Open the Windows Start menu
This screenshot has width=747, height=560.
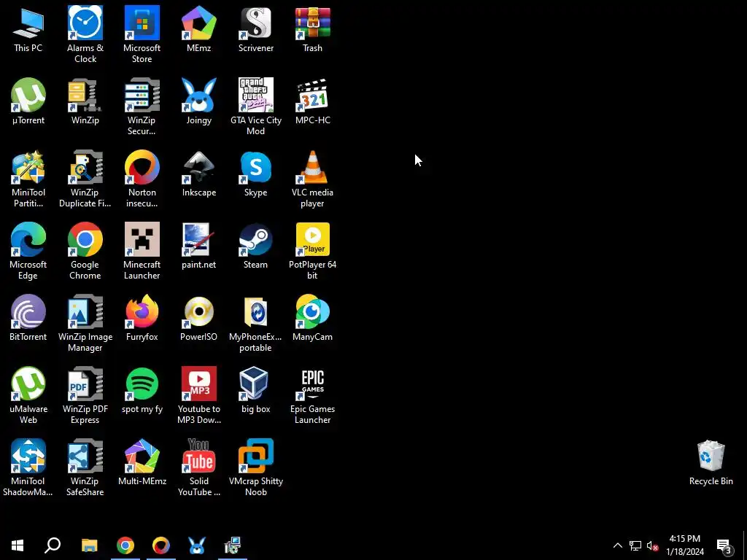tap(18, 545)
